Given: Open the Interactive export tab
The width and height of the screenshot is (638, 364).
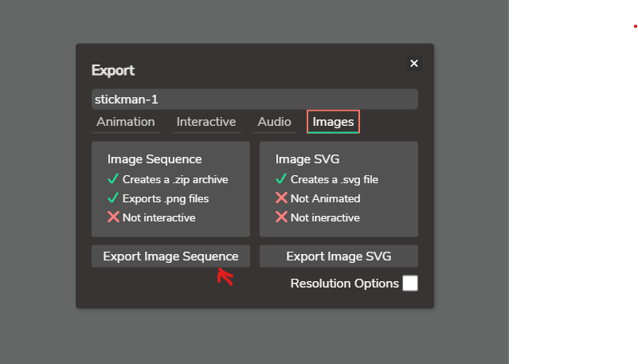Looking at the screenshot, I should [x=206, y=122].
